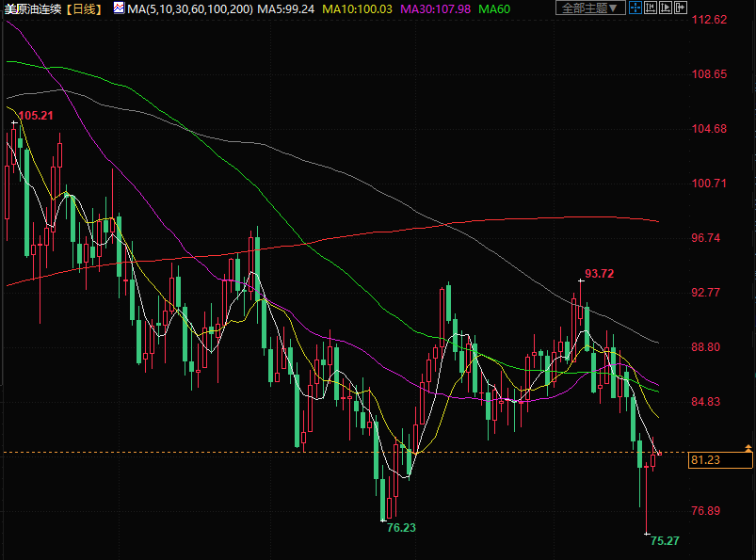The height and width of the screenshot is (560, 756).
Task: Click the MA30:107.98 legend value
Action: [435, 8]
